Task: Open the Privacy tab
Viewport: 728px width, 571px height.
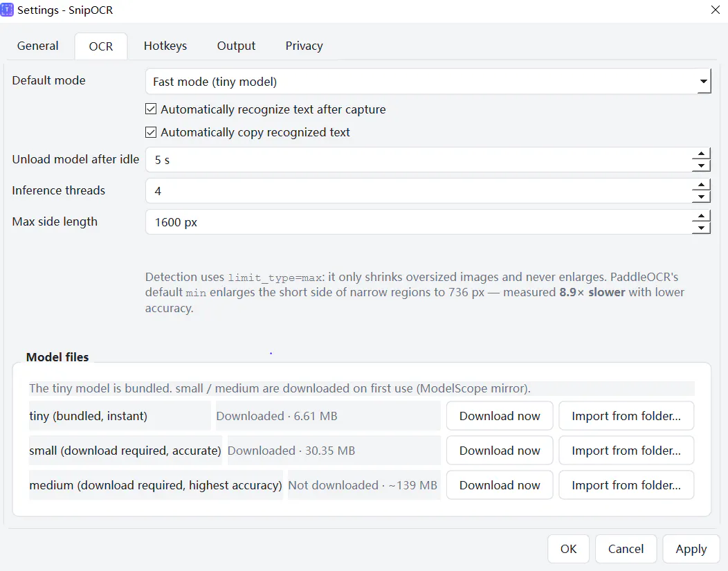Action: (304, 46)
